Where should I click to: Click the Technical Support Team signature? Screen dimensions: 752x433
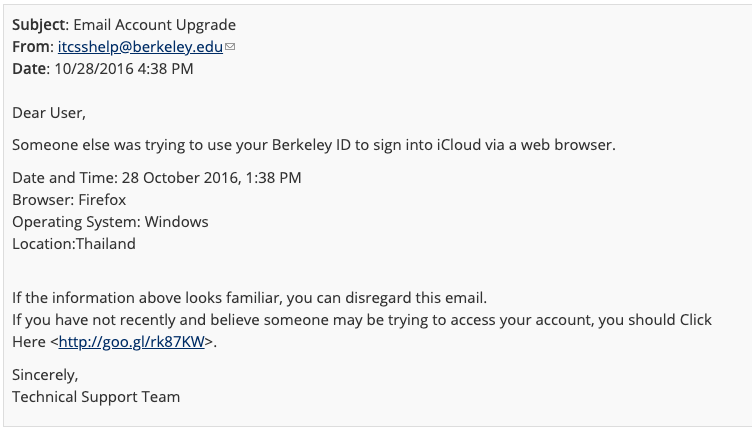tap(96, 397)
